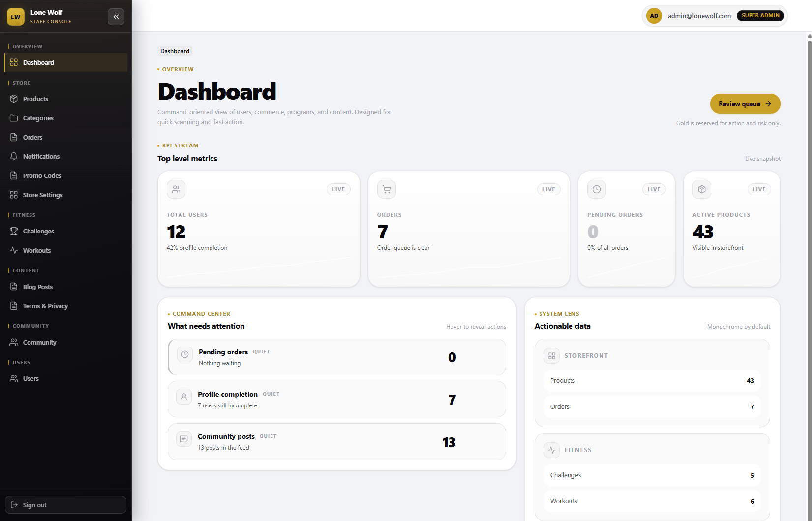This screenshot has width=812, height=521.
Task: Navigate to Promo Codes
Action: 65,175
